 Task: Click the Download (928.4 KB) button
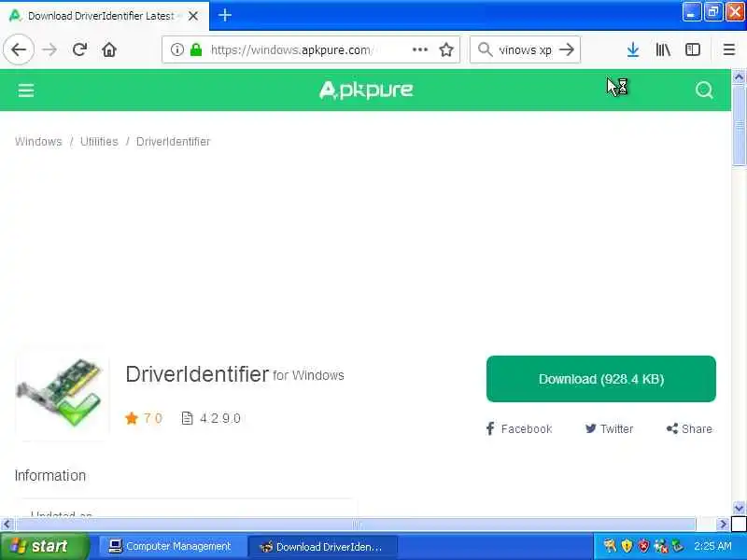(x=600, y=379)
